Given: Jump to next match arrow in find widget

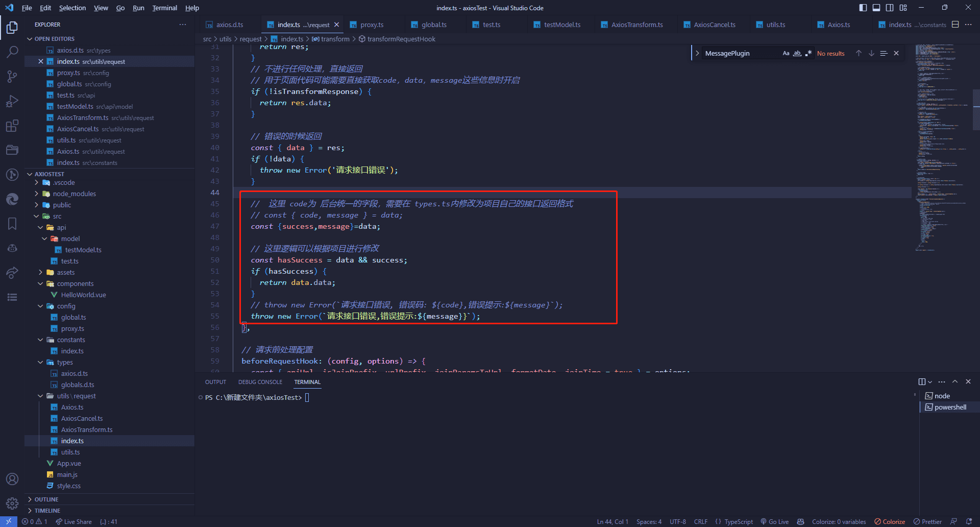Looking at the screenshot, I should click(871, 53).
